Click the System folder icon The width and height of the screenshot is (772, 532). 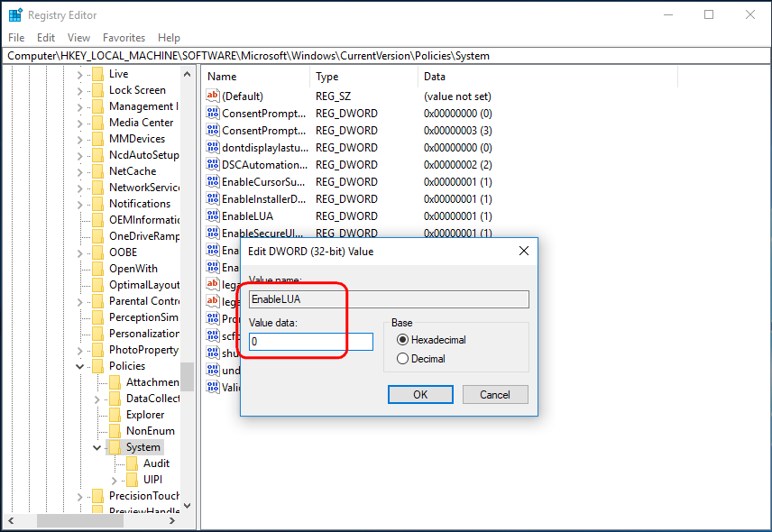tap(115, 447)
